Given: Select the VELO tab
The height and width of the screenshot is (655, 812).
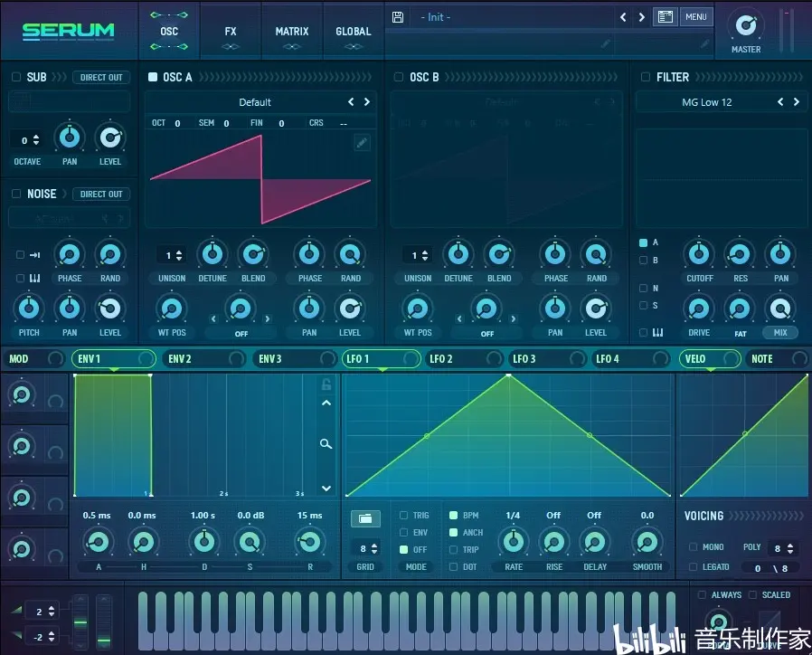Looking at the screenshot, I should pyautogui.click(x=710, y=358).
